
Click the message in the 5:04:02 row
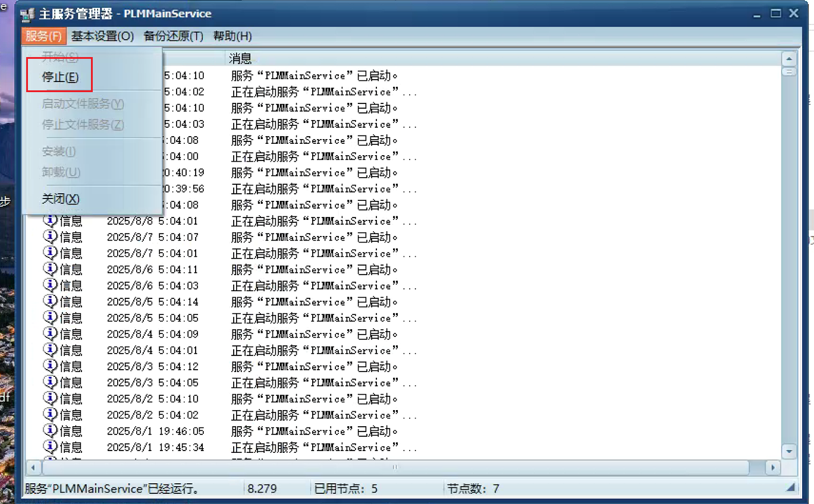[324, 92]
